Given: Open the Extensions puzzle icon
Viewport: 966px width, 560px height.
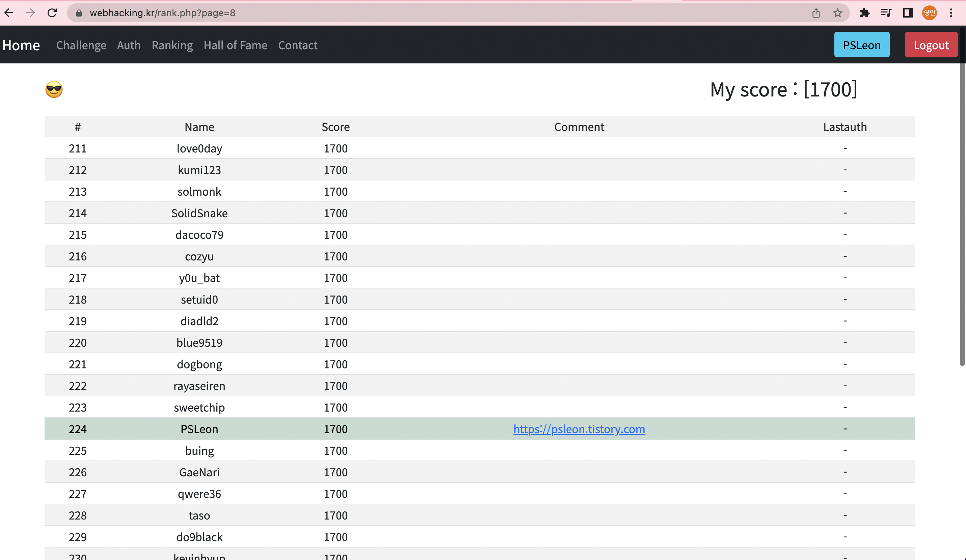Looking at the screenshot, I should coord(864,13).
